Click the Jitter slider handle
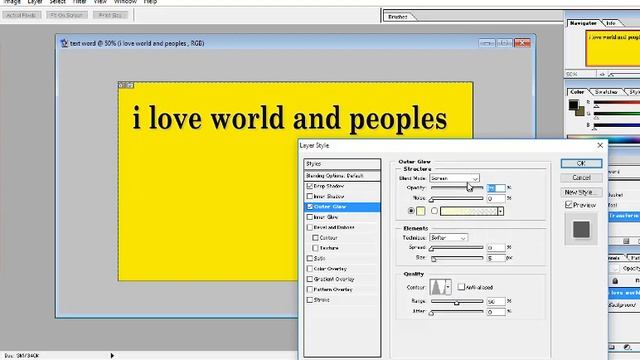Image resolution: width=640 pixels, height=360 pixels. point(431,313)
